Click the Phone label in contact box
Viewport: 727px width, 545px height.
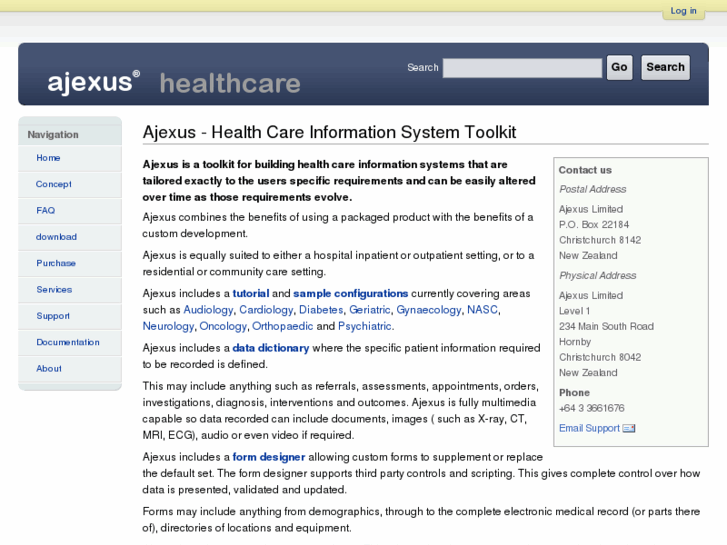point(574,393)
